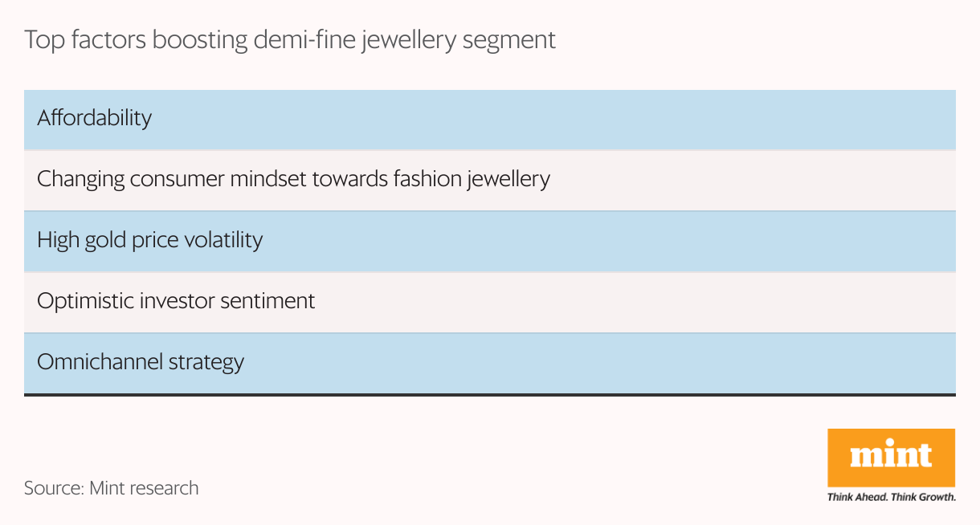Click the word 'volatility' in the third row

(x=224, y=239)
